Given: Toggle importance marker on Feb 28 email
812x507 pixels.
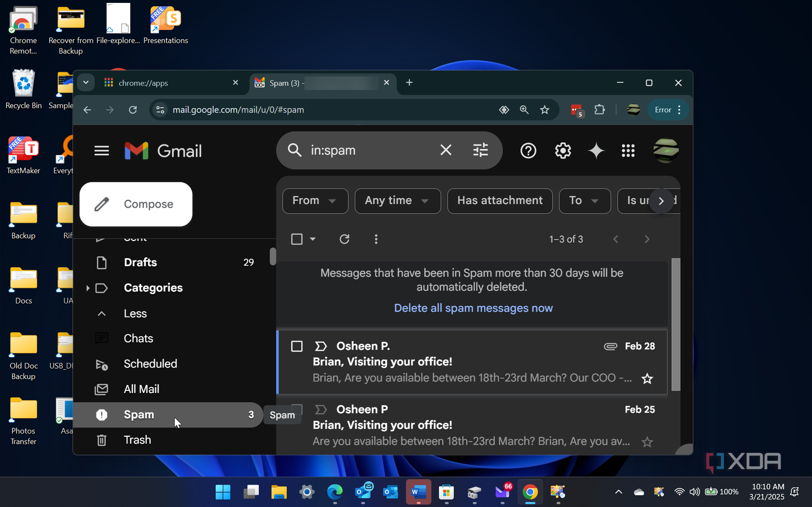Looking at the screenshot, I should pyautogui.click(x=320, y=346).
